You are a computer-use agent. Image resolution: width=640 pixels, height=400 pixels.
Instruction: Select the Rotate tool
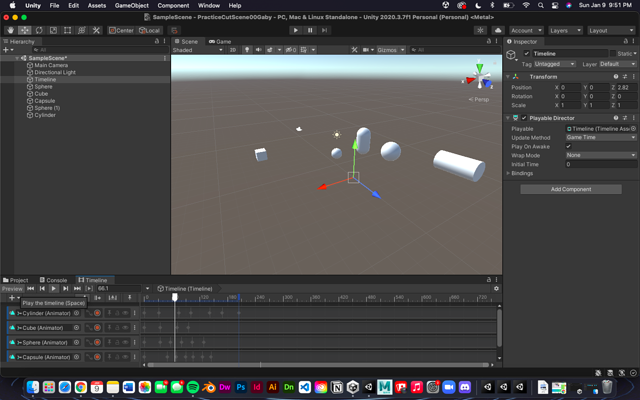[39, 30]
